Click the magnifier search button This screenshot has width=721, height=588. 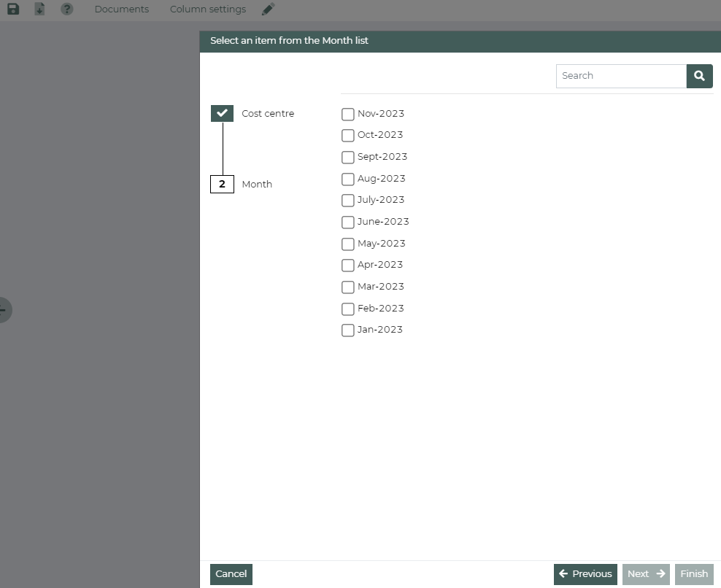pos(699,76)
